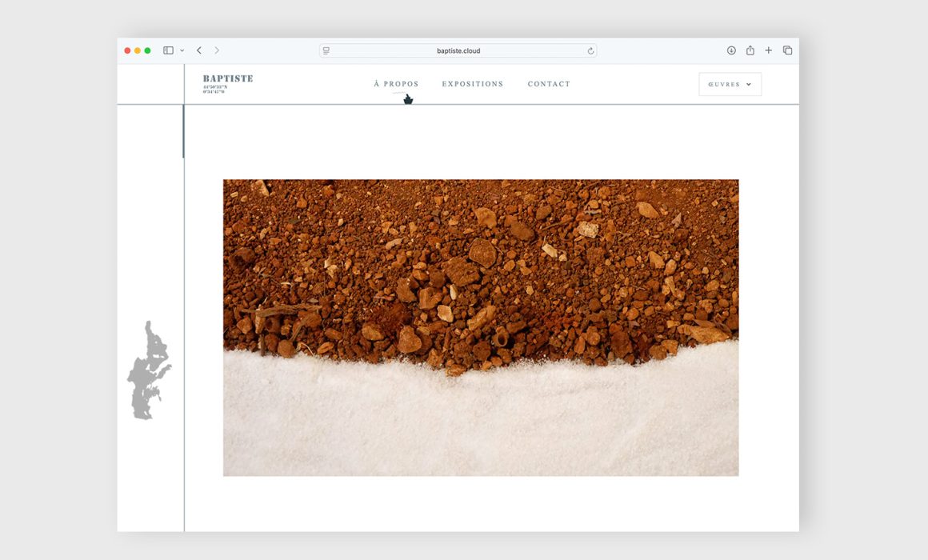This screenshot has width=928, height=560.
Task: Click the dark vertical scroll progress indicator
Action: (x=183, y=132)
